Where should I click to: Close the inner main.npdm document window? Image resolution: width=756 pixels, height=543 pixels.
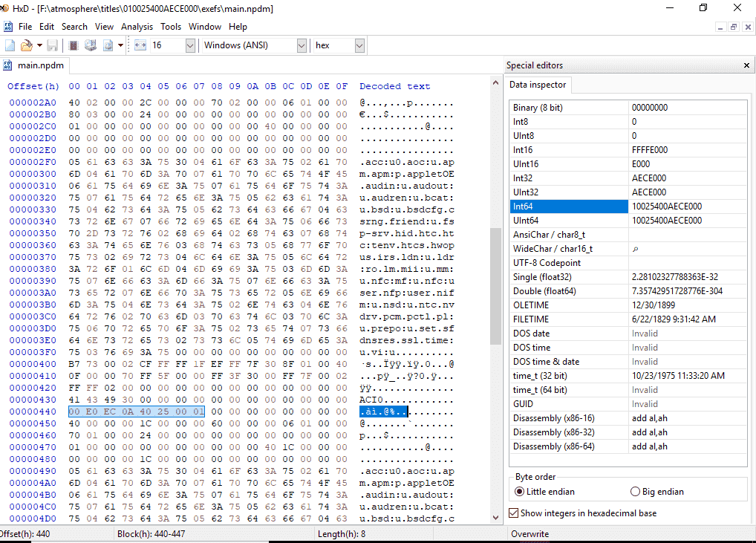pos(748,27)
